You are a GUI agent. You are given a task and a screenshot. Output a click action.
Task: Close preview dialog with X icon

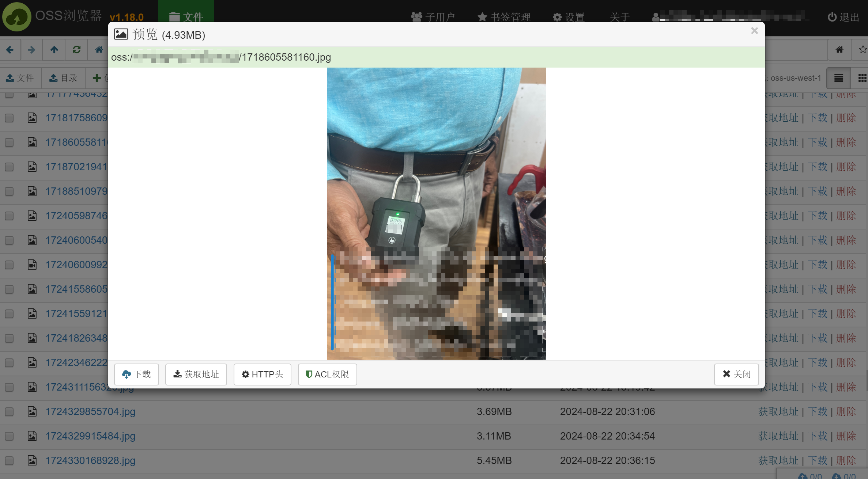(x=754, y=31)
